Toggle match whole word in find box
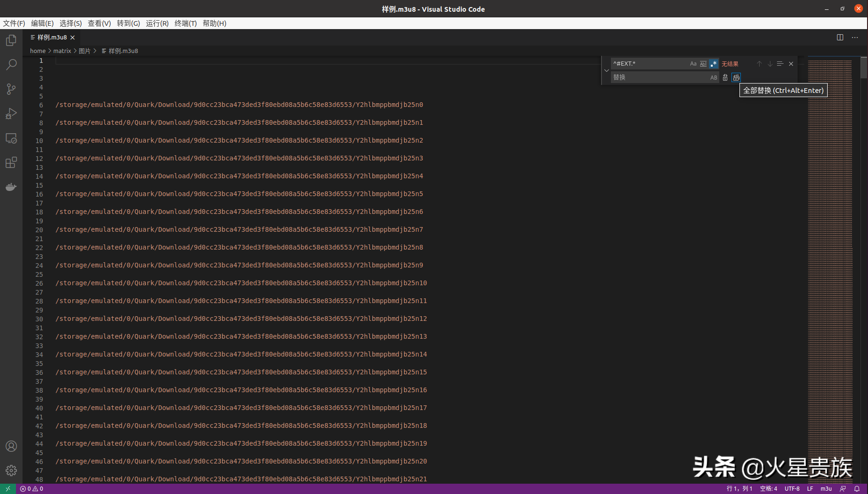The width and height of the screenshot is (868, 494). coord(703,64)
